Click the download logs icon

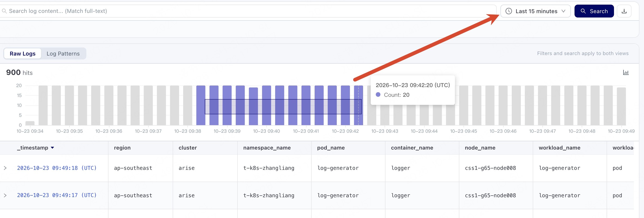624,11
